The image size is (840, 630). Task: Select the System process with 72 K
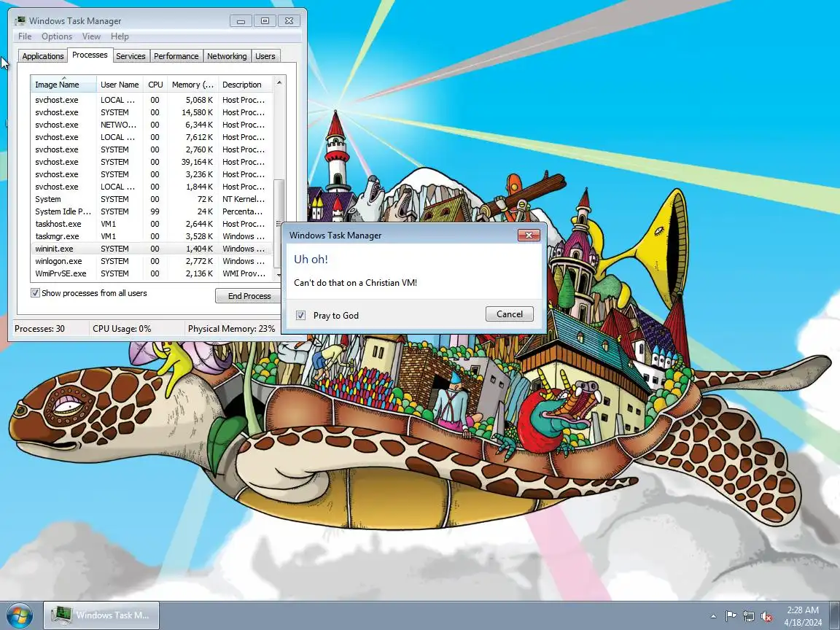tap(152, 199)
